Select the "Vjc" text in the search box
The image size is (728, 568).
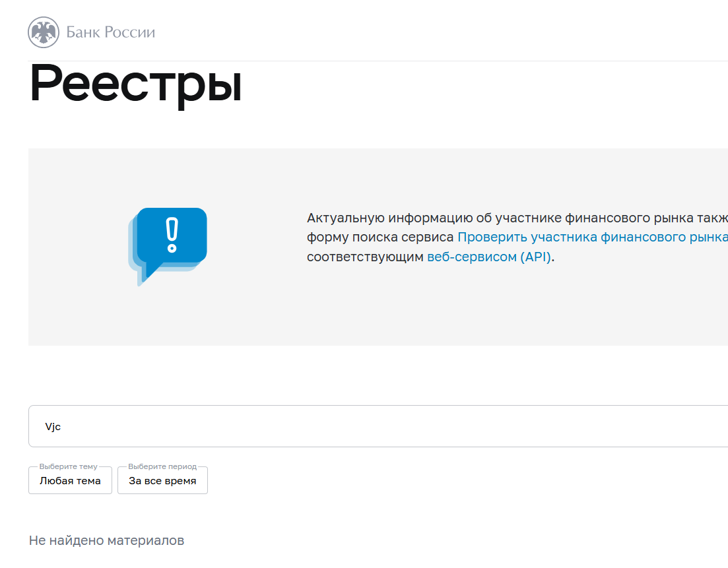pyautogui.click(x=54, y=426)
